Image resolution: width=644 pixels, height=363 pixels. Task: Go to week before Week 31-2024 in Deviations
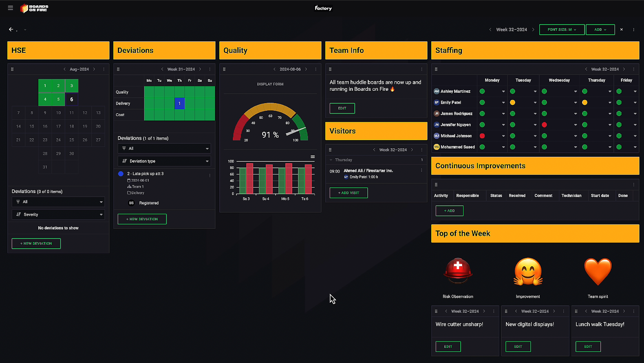coord(162,69)
